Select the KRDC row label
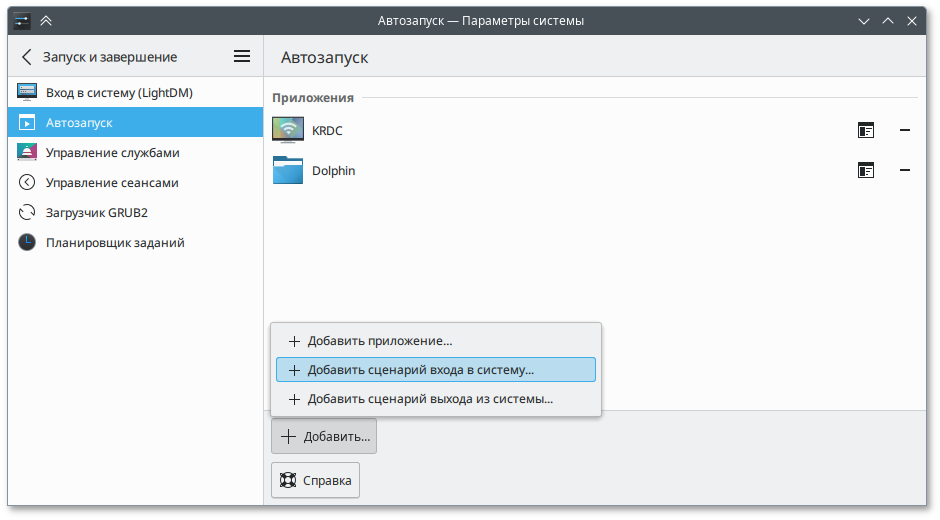 tap(327, 131)
